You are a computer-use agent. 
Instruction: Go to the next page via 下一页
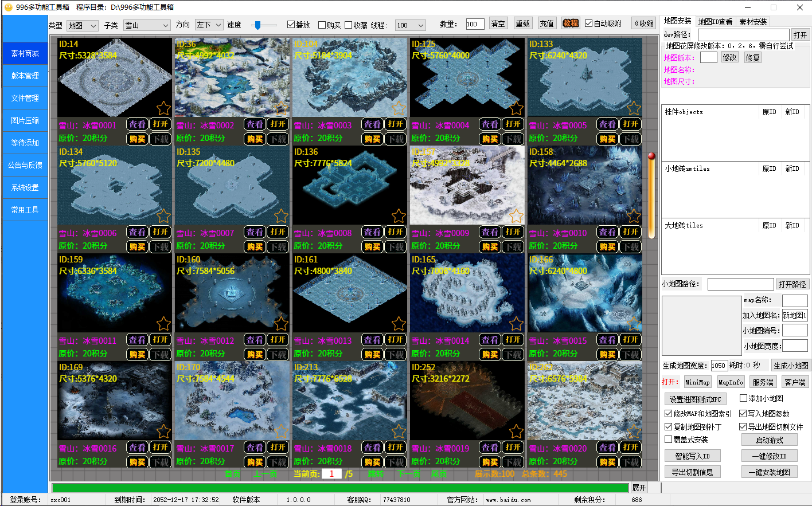(x=409, y=474)
